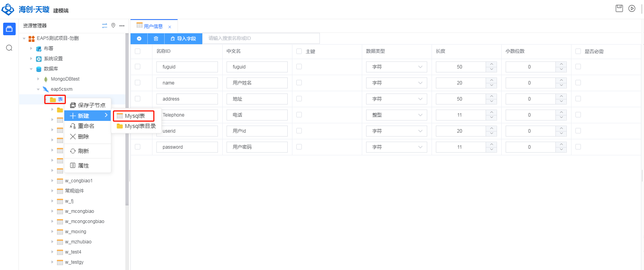Tick the row selection checkbox for address
The width and height of the screenshot is (644, 270).
(x=138, y=99)
